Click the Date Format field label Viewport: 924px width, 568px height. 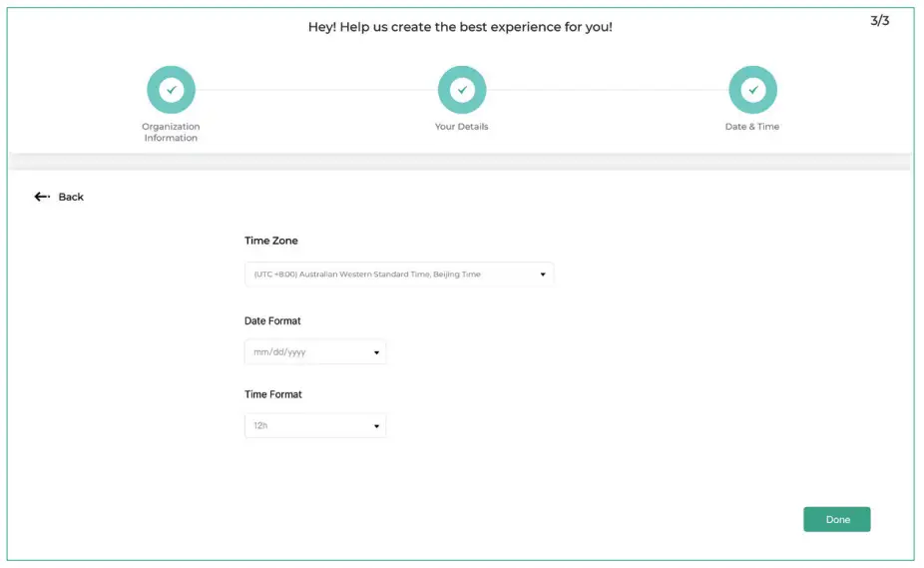pyautogui.click(x=272, y=320)
